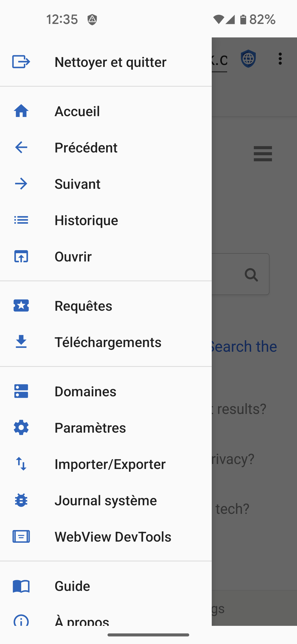Tap the Suivant forward arrow icon
297x644 pixels.
click(x=21, y=184)
